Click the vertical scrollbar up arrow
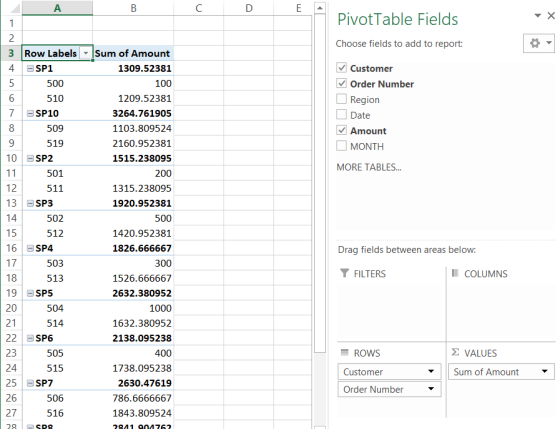Viewport: 560px width, 429px height. [x=320, y=8]
